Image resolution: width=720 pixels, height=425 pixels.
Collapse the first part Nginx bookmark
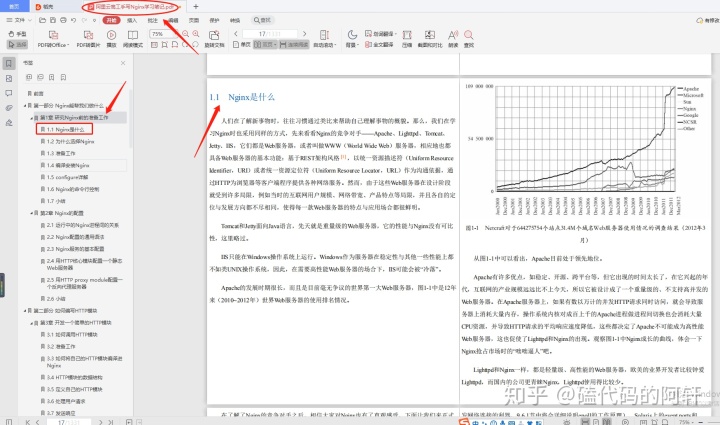pos(25,106)
